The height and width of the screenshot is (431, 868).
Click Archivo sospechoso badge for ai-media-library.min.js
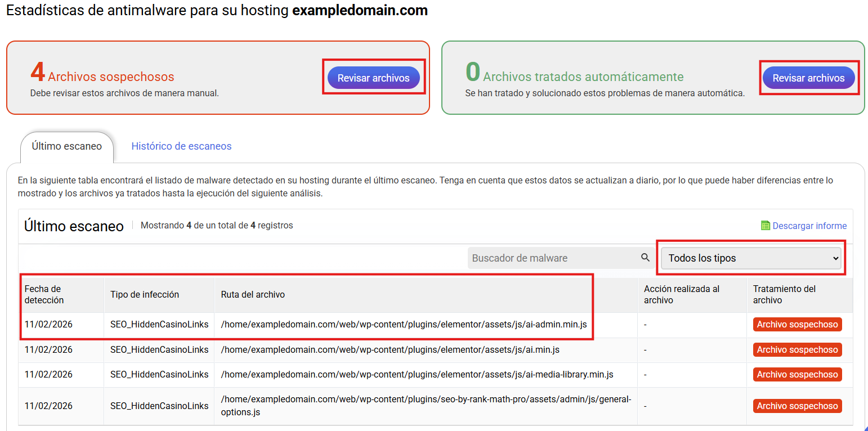click(x=797, y=375)
